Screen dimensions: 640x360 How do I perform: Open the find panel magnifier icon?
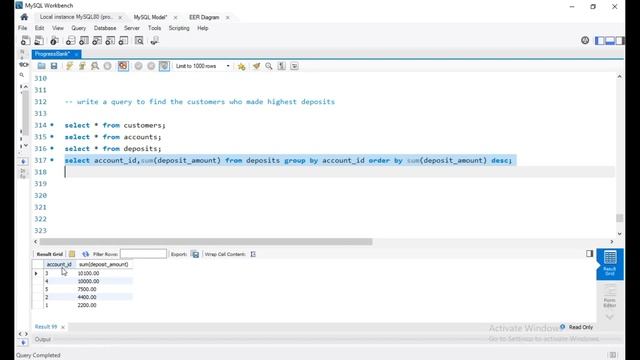269,66
